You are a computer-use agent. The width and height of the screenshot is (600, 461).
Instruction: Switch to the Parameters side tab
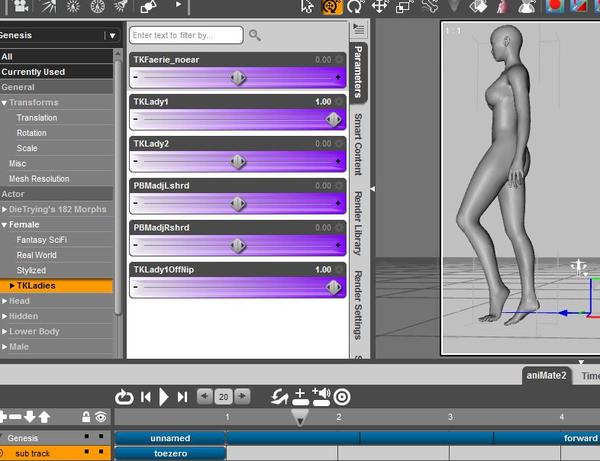(358, 72)
